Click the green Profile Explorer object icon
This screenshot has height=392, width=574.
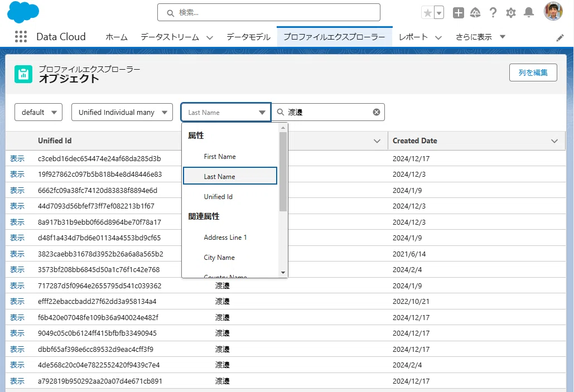23,74
